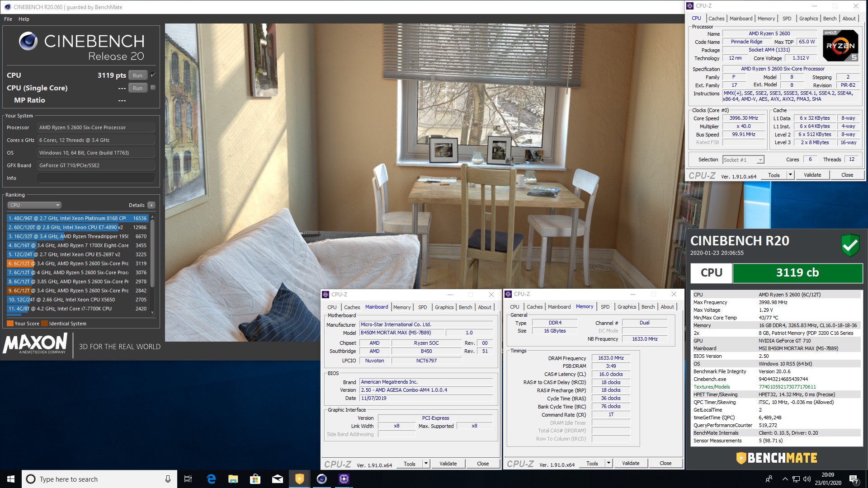Select highlighted ranking row scoring 3119
This screenshot has height=488, width=868.
[78, 263]
